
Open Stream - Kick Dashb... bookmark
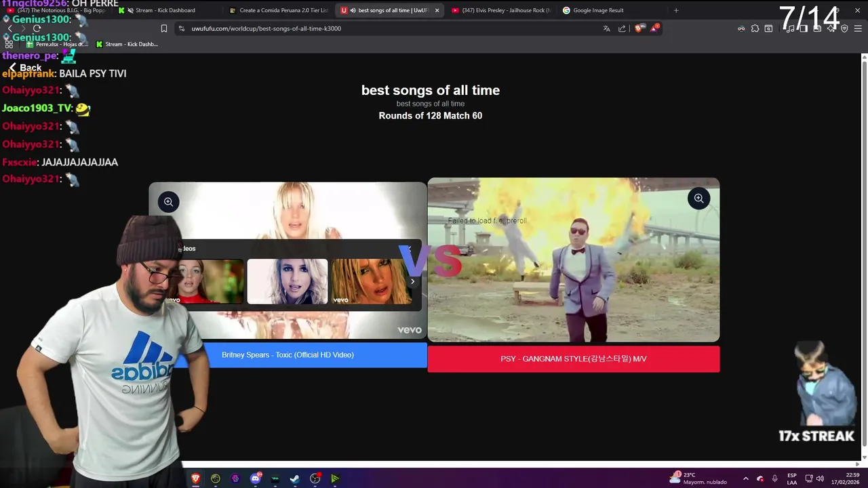[127, 44]
